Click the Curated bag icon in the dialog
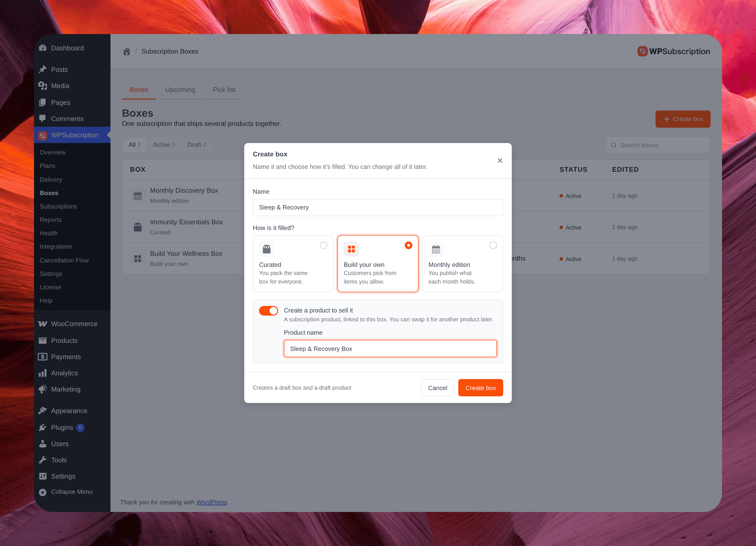This screenshot has height=546, width=756. pyautogui.click(x=267, y=249)
